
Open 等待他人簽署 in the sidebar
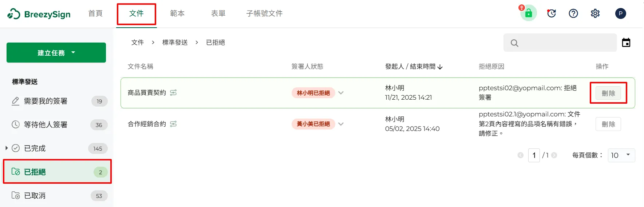[46, 125]
